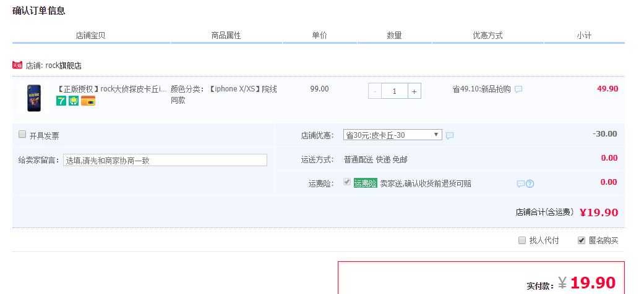The image size is (644, 294).
Task: Click the chat bubble in 运费险 row
Action: [521, 184]
